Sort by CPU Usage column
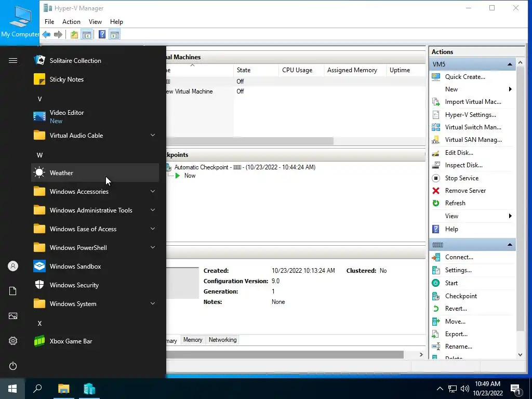Image resolution: width=532 pixels, height=399 pixels. pos(301,70)
